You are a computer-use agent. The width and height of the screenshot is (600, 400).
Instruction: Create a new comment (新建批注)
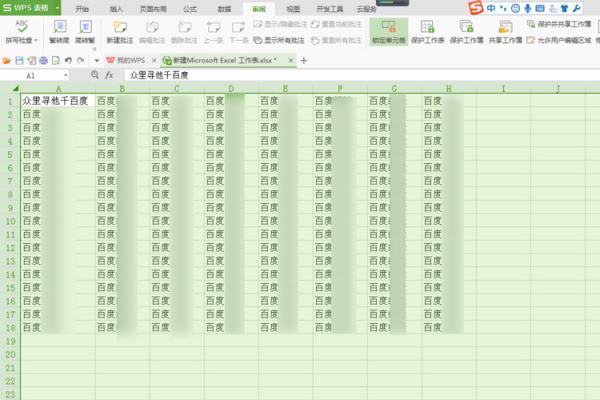click(120, 31)
